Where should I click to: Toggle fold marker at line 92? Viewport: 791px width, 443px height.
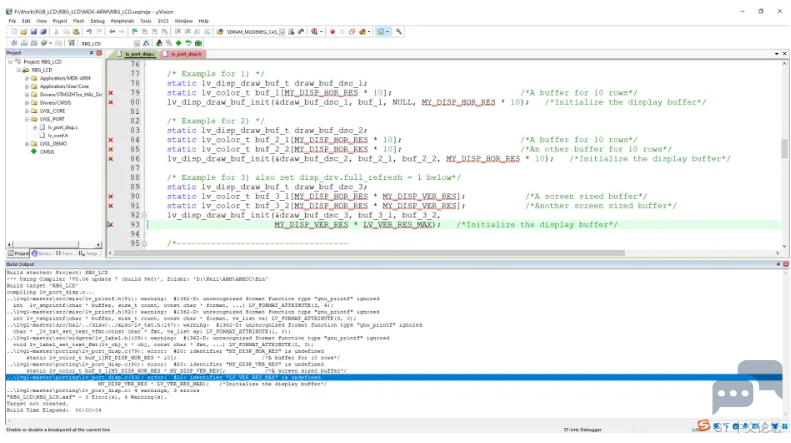click(x=144, y=215)
